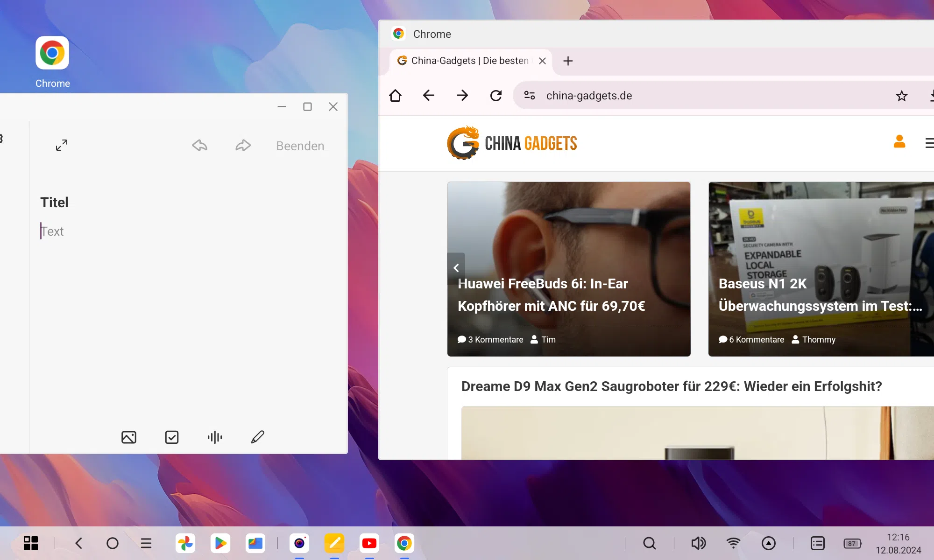Open author Thommy's profile
The height and width of the screenshot is (560, 934).
[x=814, y=340]
